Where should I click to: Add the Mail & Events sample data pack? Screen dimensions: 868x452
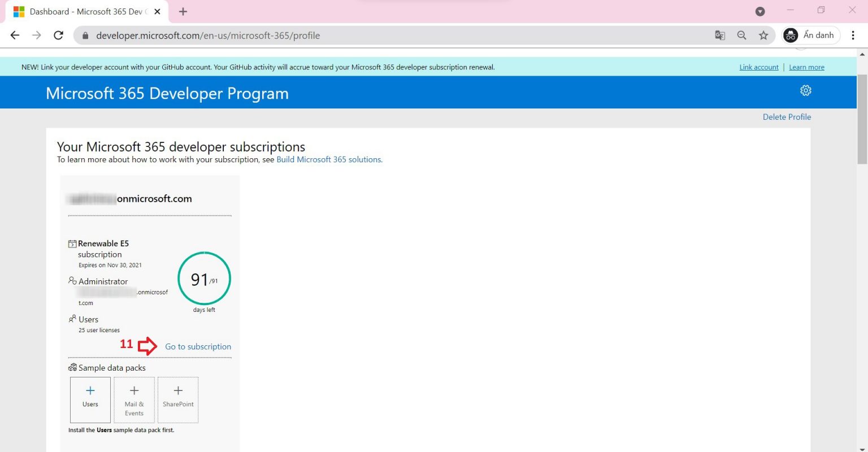tap(134, 399)
